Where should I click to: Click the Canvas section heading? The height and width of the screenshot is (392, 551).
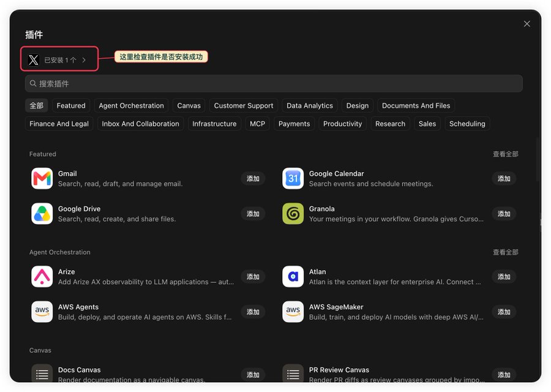pos(40,350)
